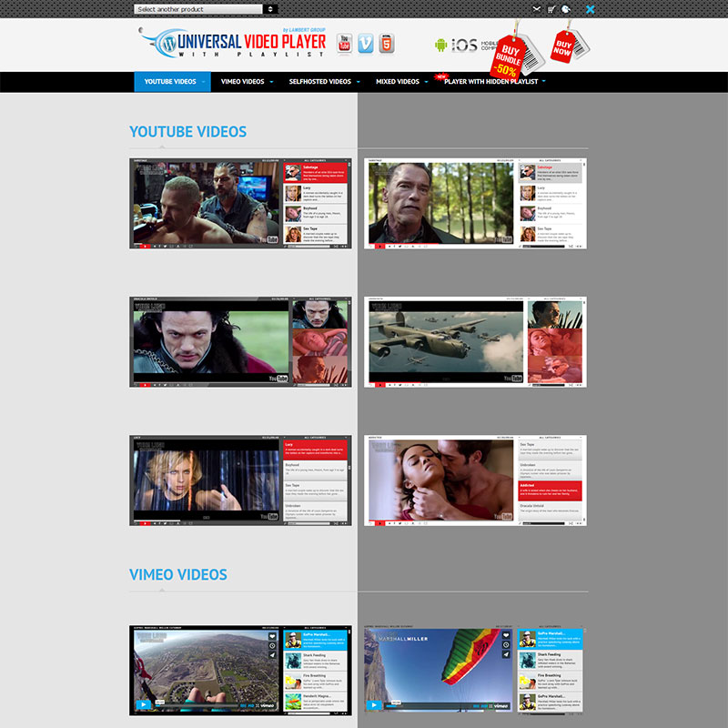Screen dimensions: 728x728
Task: Click the blue play button on light Vimeo player
Action: click(x=374, y=704)
